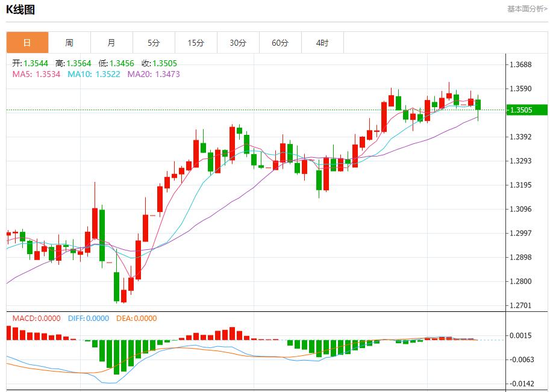Click the DEA value label
550x392 pixels.
tap(136, 318)
